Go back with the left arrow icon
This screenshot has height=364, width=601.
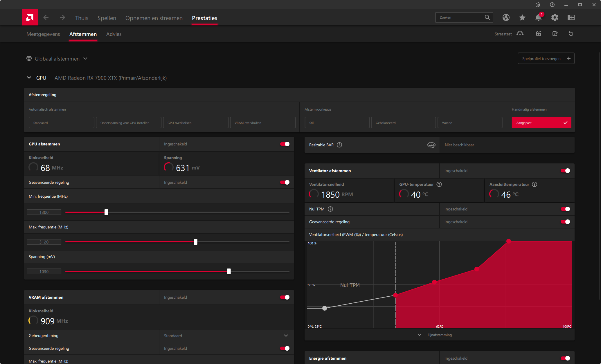[46, 18]
